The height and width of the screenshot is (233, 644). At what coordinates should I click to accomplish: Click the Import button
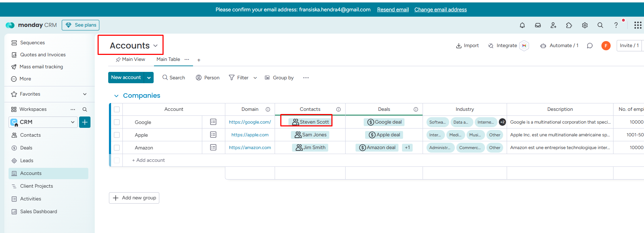pyautogui.click(x=467, y=46)
